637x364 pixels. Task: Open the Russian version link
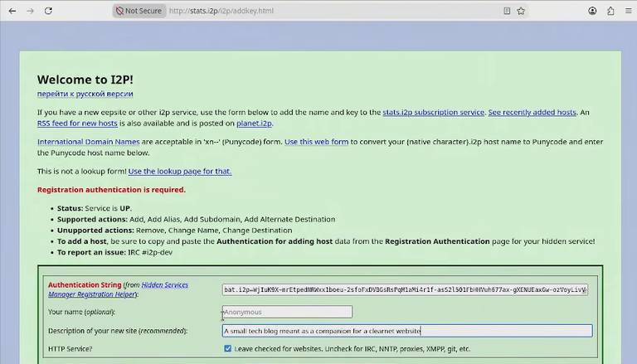85,94
